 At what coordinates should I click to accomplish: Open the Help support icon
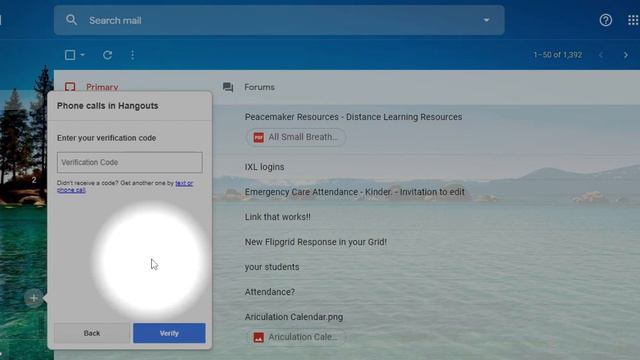point(605,20)
